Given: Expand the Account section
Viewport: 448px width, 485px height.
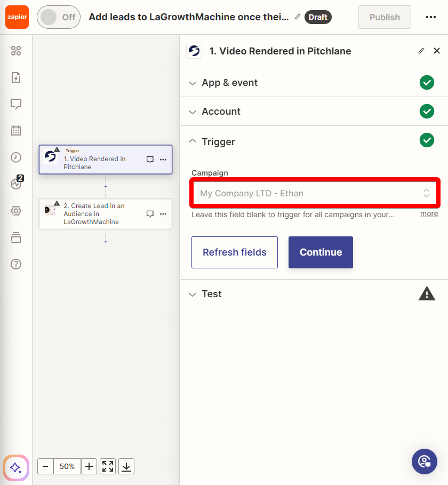Looking at the screenshot, I should coord(314,112).
